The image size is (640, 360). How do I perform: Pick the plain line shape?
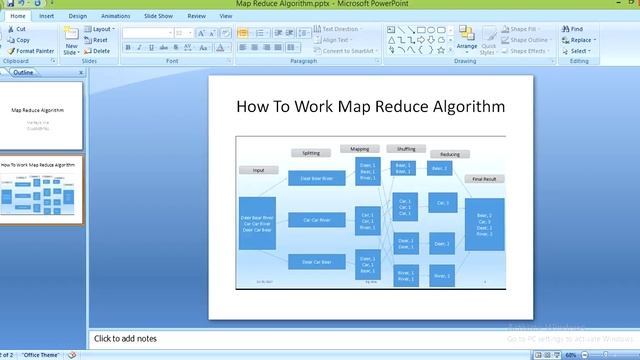[x=401, y=30]
